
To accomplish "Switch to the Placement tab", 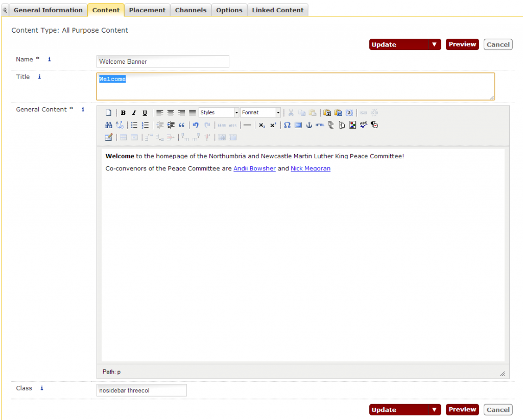I will 147,9.
